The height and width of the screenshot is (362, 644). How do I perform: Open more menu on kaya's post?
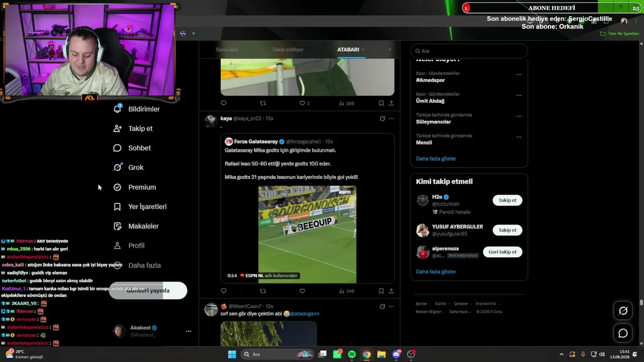pyautogui.click(x=391, y=119)
